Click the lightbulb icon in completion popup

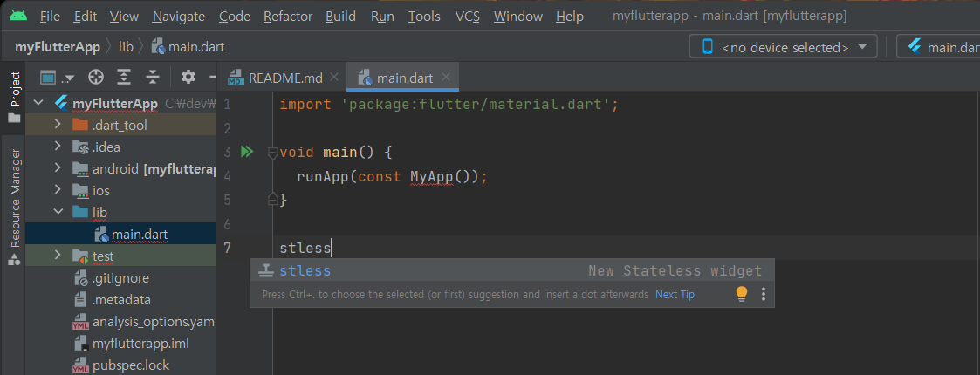(x=741, y=294)
